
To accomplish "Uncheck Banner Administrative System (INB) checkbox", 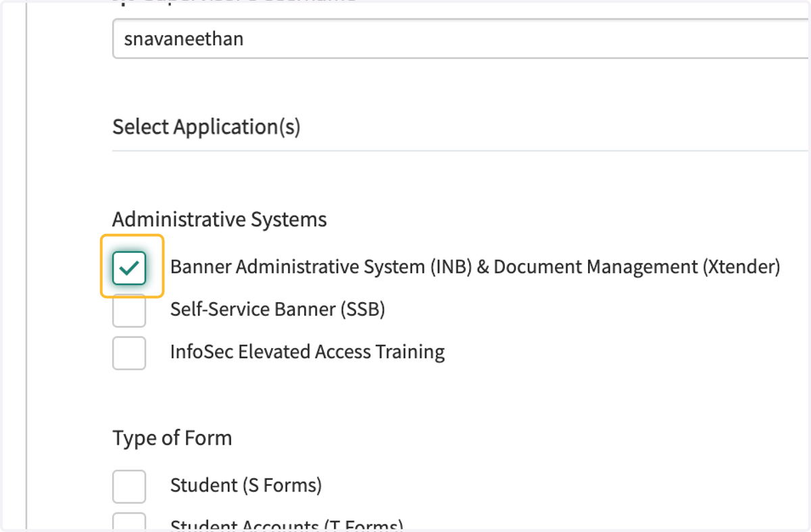I will tap(129, 268).
